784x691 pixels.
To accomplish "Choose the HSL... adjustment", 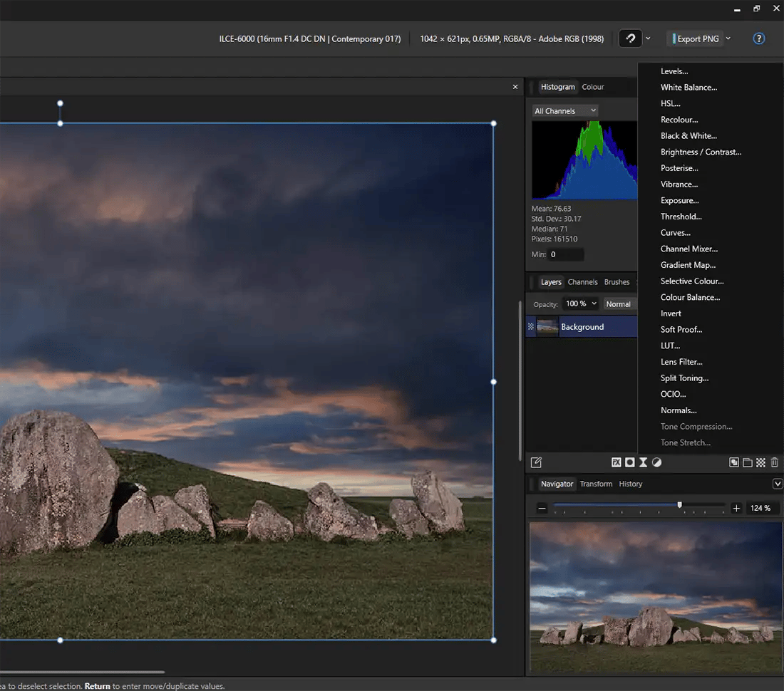I will [670, 103].
